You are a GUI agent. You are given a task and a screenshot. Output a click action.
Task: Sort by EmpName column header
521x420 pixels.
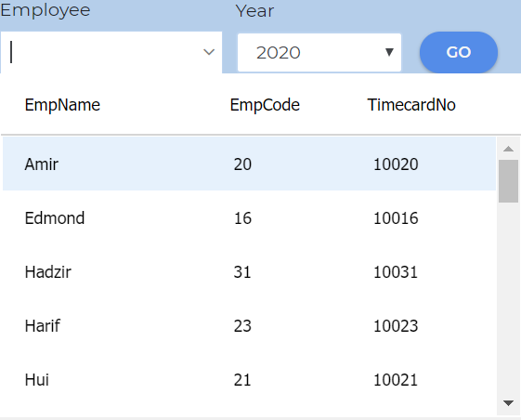click(x=62, y=105)
